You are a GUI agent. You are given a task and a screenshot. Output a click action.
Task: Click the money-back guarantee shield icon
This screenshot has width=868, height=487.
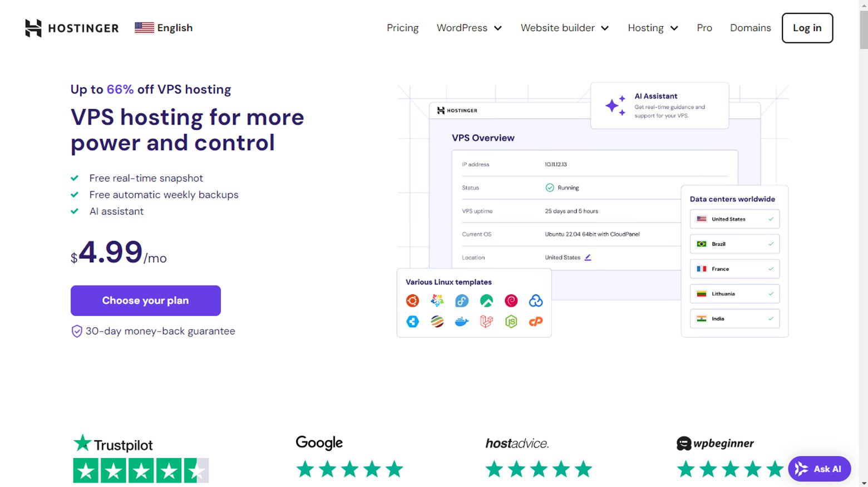[77, 331]
